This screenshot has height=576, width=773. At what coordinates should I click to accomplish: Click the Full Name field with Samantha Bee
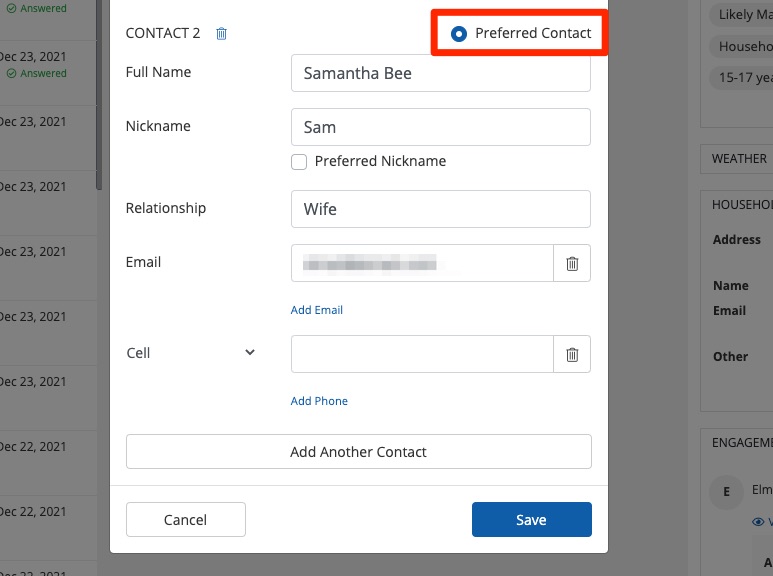[440, 73]
